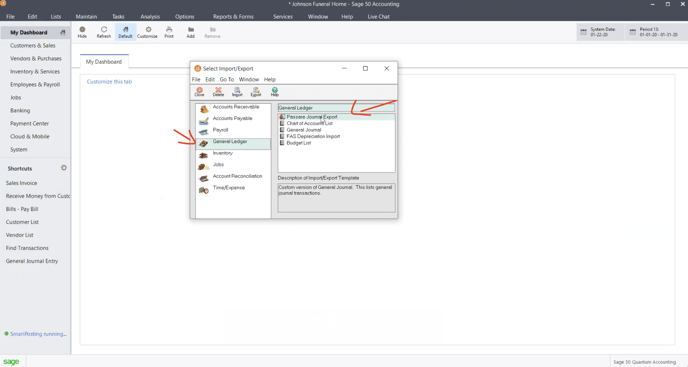Open the File menu of Select Import/Export

[196, 79]
